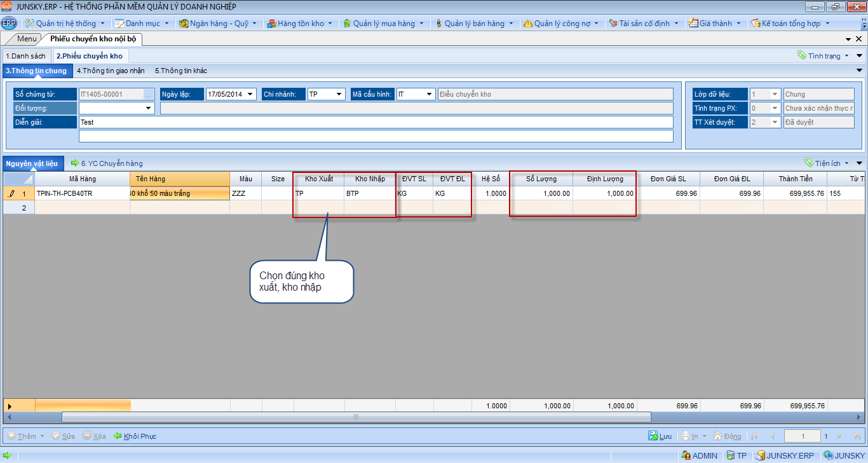868x463 pixels.
Task: Click the ellipsis button beside Số chứng từ
Action: click(149, 94)
